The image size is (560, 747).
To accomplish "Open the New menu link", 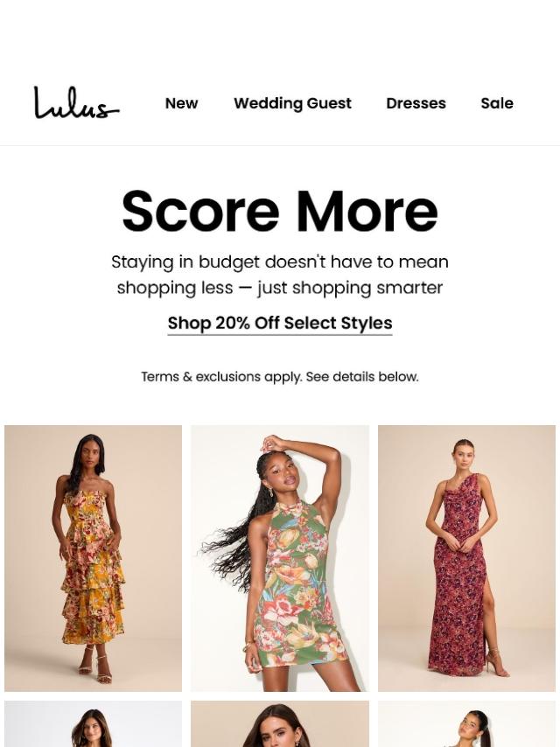I will 182,103.
